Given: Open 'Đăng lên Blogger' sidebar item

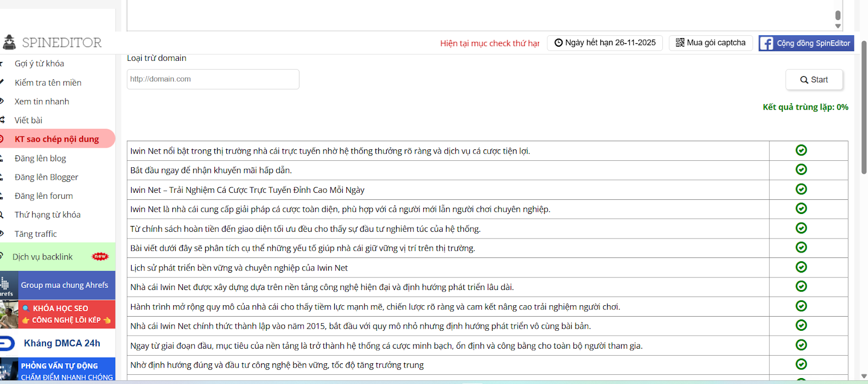Looking at the screenshot, I should click(x=46, y=177).
